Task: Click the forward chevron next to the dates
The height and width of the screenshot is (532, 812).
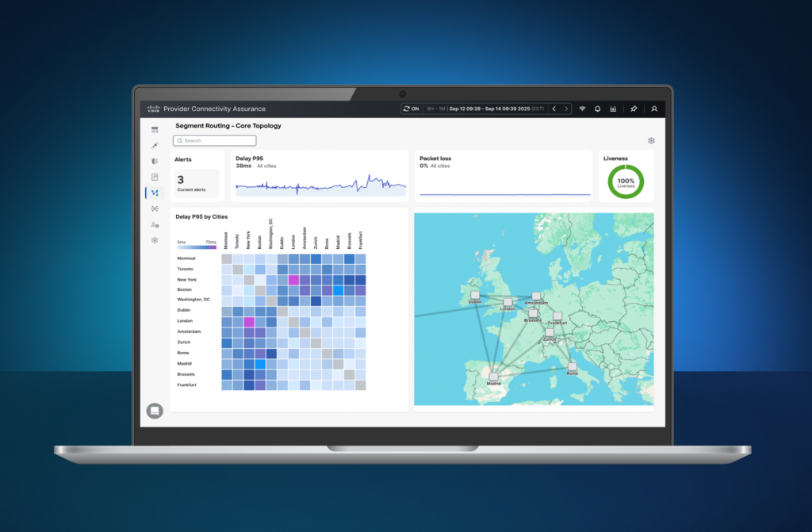Action: (x=566, y=109)
